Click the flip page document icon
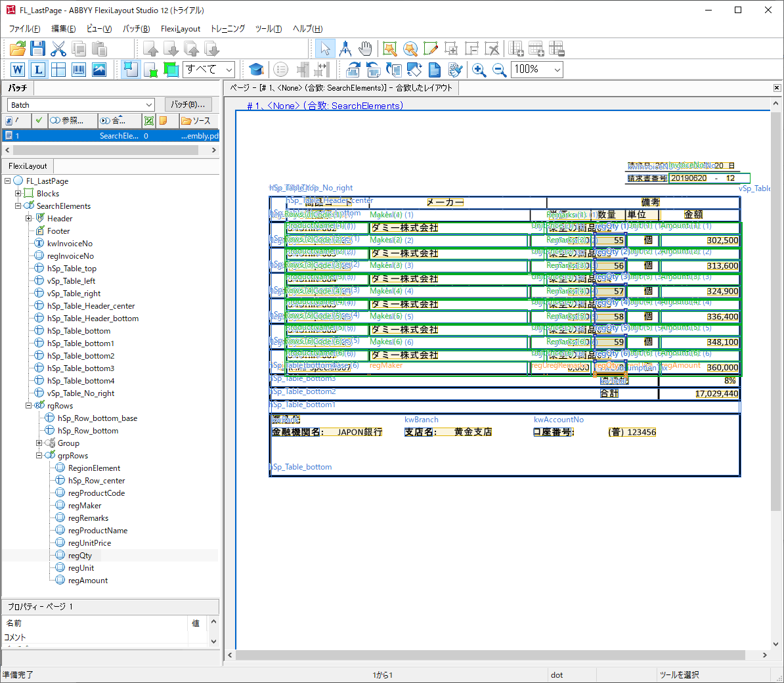The width and height of the screenshot is (784, 683). [x=394, y=70]
